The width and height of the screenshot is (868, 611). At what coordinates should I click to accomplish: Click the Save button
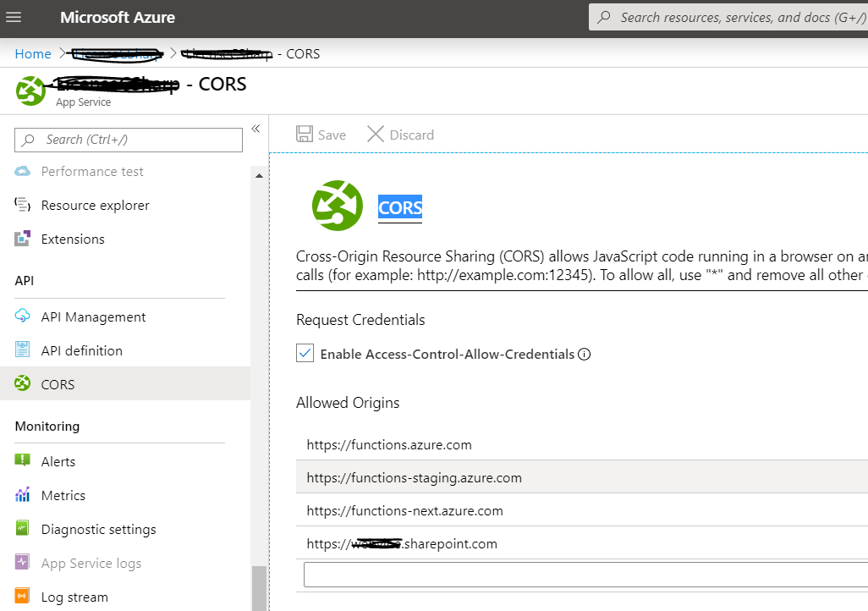[x=321, y=135]
